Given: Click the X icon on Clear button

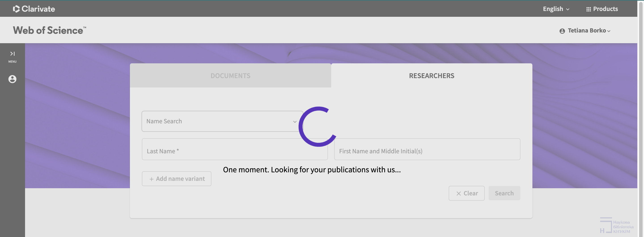Looking at the screenshot, I should (x=458, y=193).
